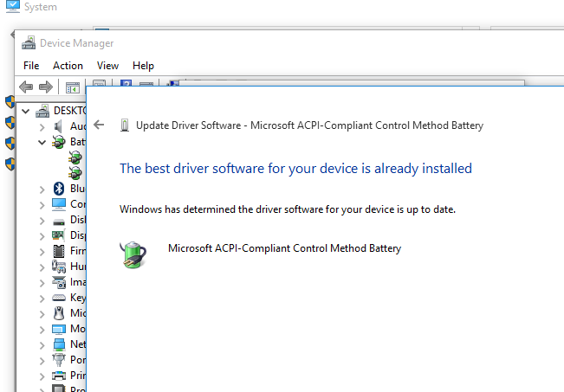
Task: Click the System window monitor icon
Action: [13, 6]
